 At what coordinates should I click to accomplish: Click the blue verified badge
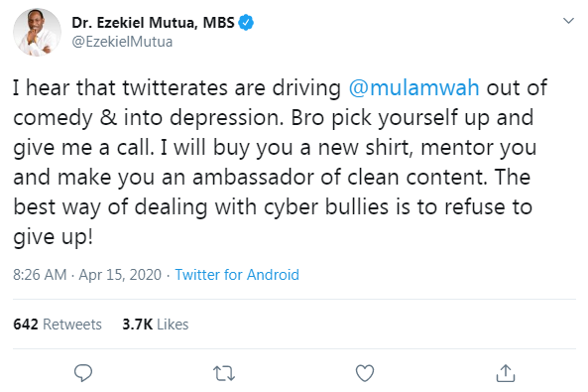point(246,23)
